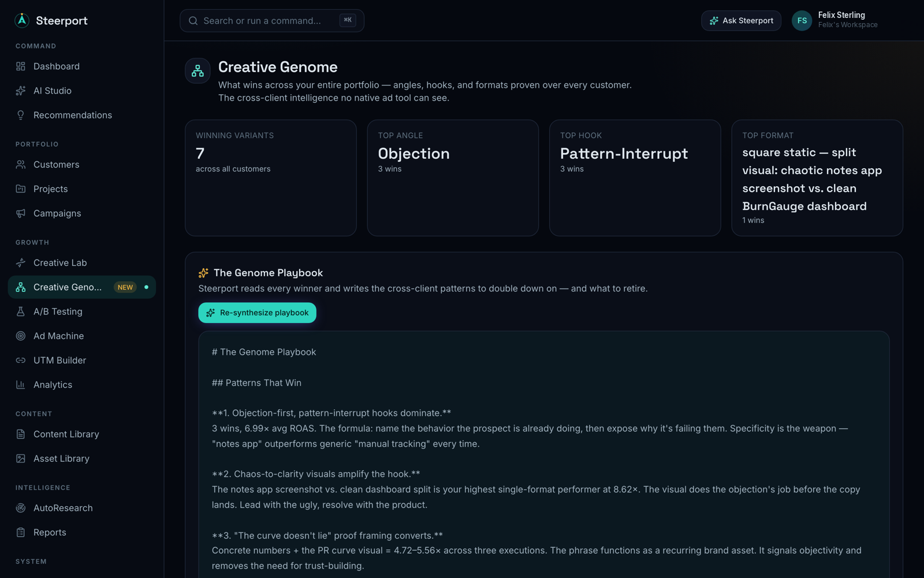Click the search magnifier icon
The height and width of the screenshot is (578, 924).
[193, 21]
